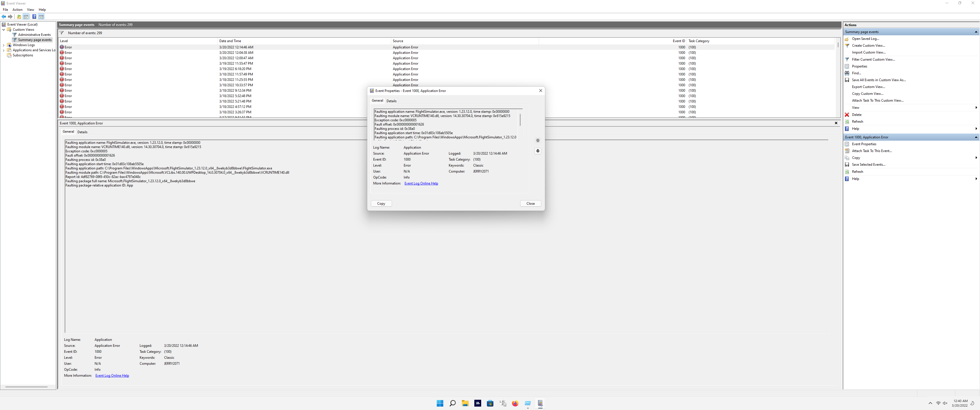Expand the Copy submenu arrow in Actions
The height and width of the screenshot is (410, 980).
pos(976,158)
